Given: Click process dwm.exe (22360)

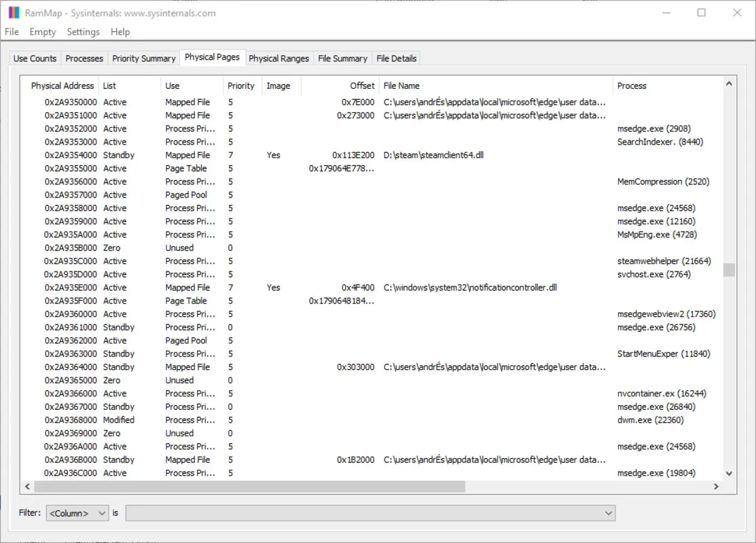Looking at the screenshot, I should pos(651,420).
